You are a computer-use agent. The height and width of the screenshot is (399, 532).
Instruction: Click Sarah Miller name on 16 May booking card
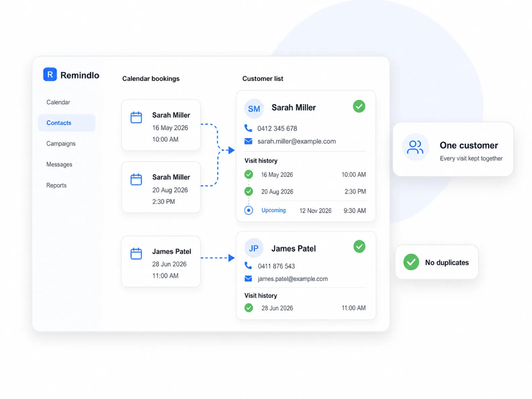tap(171, 115)
